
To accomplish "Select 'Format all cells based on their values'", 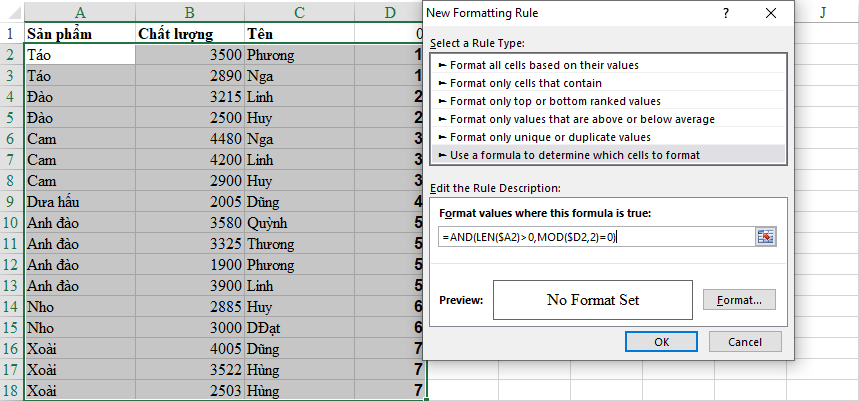I will (608, 65).
